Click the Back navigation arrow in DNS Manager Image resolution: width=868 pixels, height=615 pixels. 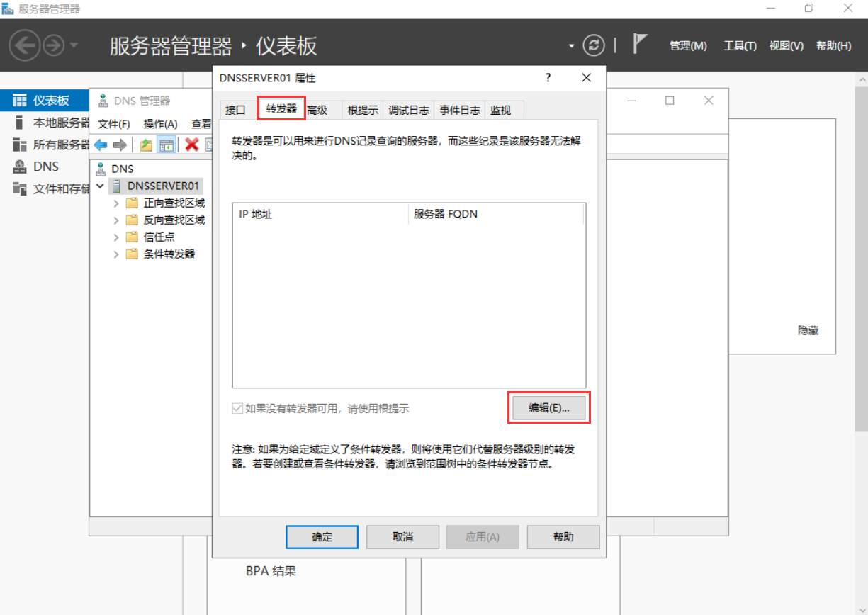[x=100, y=145]
